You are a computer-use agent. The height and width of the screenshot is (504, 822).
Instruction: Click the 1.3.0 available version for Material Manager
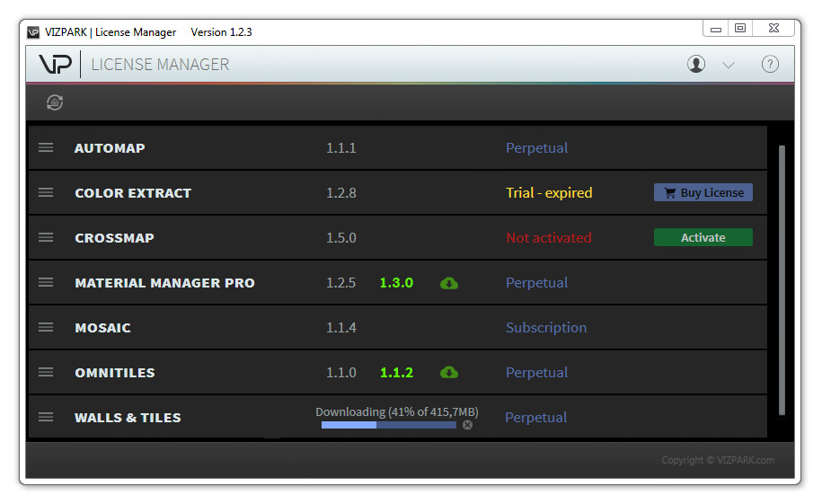point(396,283)
